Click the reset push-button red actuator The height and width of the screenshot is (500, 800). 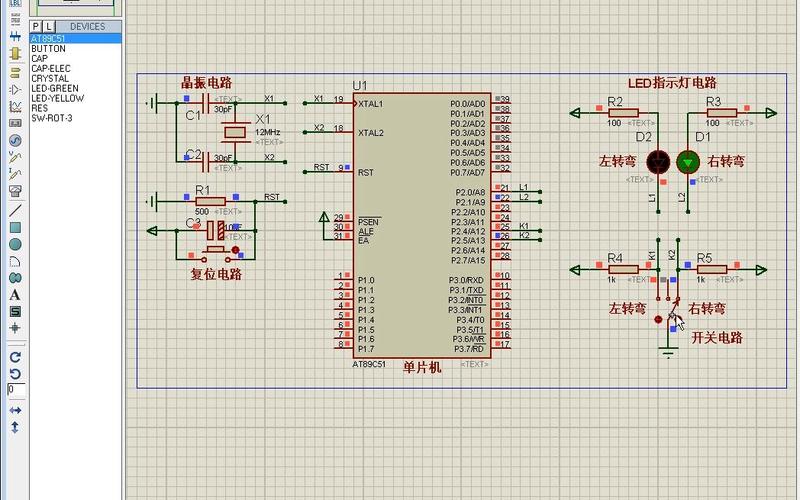(x=235, y=250)
